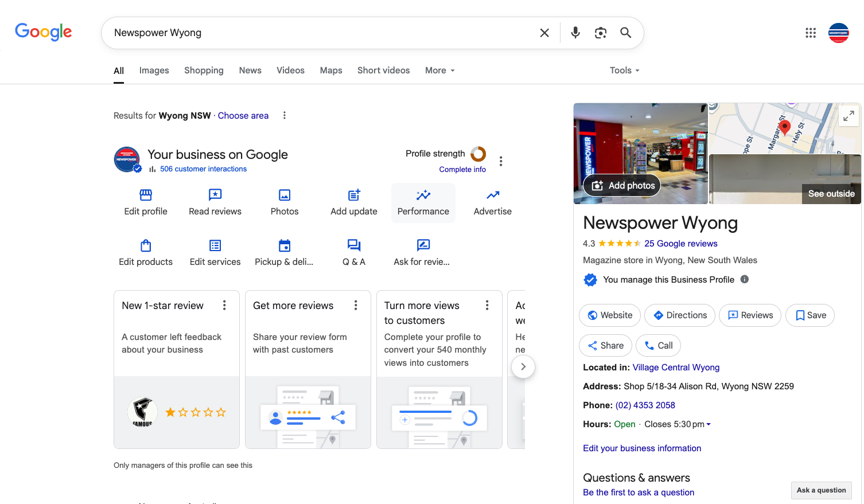
Task: Open the Edit profile storefront icon
Action: pos(146,195)
